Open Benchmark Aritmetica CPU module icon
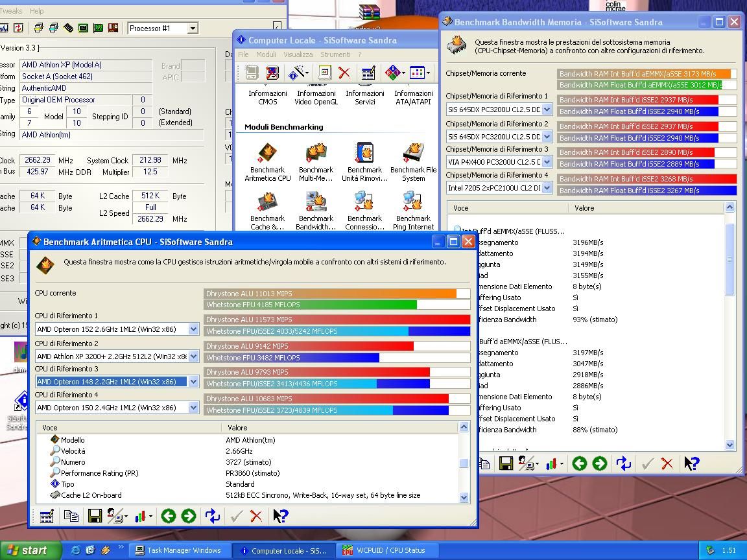 [x=268, y=154]
